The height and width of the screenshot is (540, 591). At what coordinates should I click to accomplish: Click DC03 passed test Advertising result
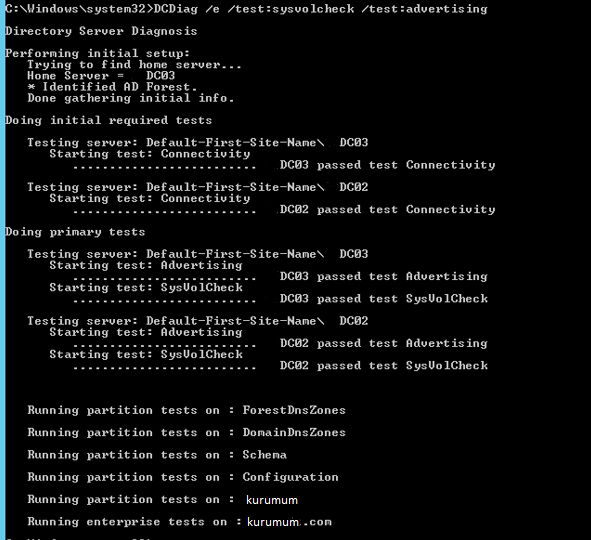click(x=384, y=277)
